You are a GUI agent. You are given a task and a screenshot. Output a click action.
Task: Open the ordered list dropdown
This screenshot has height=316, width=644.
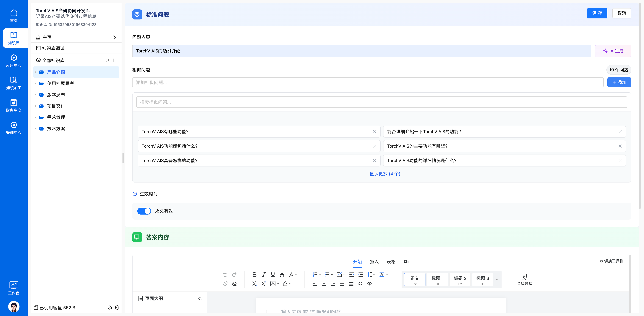(320, 275)
